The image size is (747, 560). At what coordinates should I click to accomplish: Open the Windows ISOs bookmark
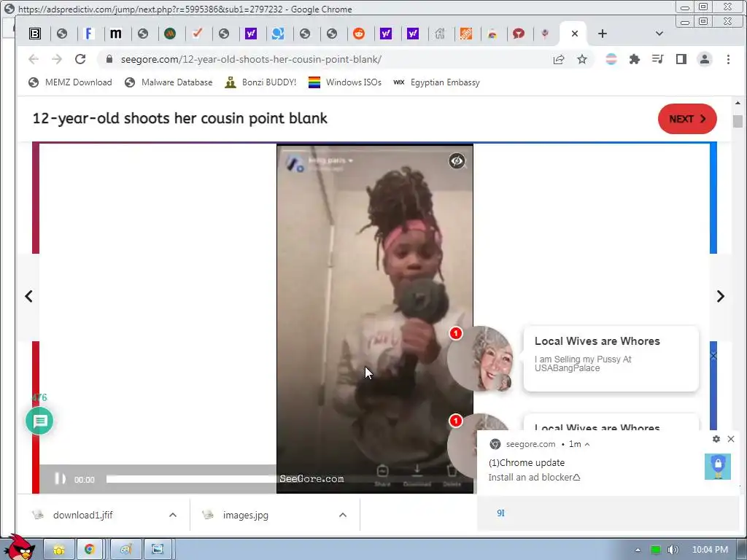tap(345, 82)
